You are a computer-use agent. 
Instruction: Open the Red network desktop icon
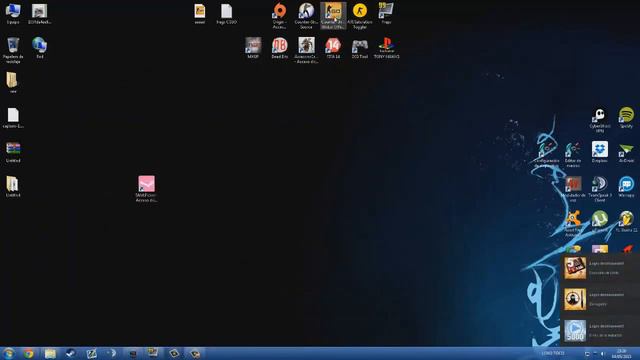40,48
